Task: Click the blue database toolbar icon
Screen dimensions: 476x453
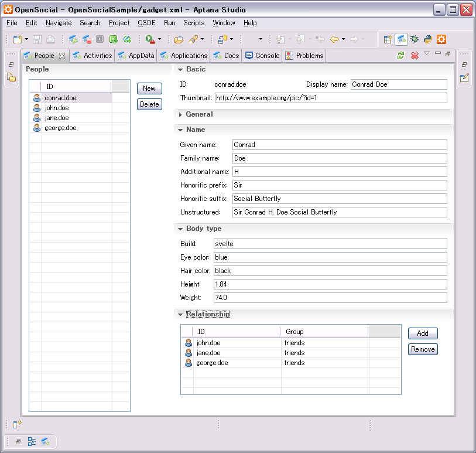Action: [x=223, y=39]
